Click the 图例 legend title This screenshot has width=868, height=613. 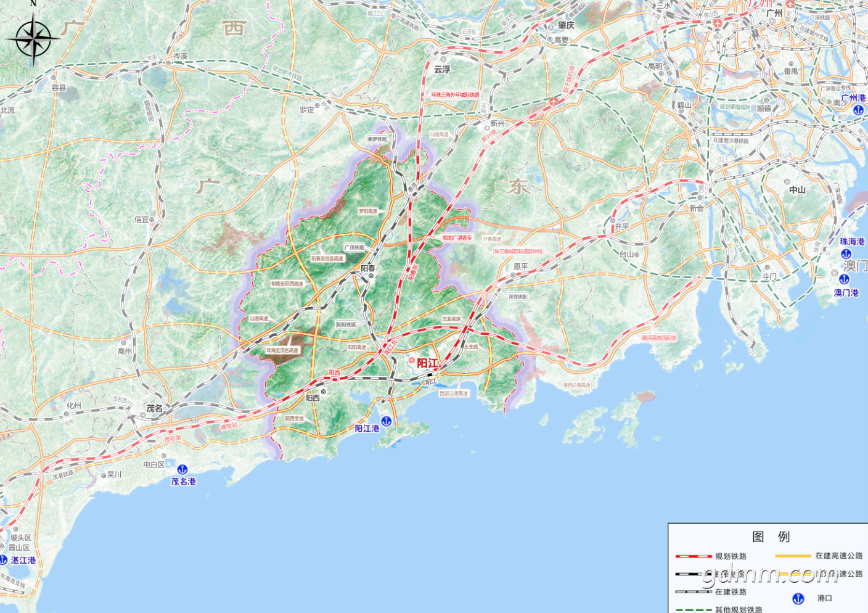tap(771, 537)
